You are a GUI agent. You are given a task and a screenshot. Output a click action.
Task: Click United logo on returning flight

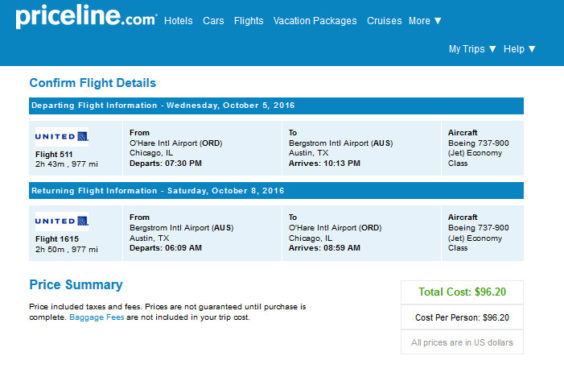pyautogui.click(x=62, y=221)
